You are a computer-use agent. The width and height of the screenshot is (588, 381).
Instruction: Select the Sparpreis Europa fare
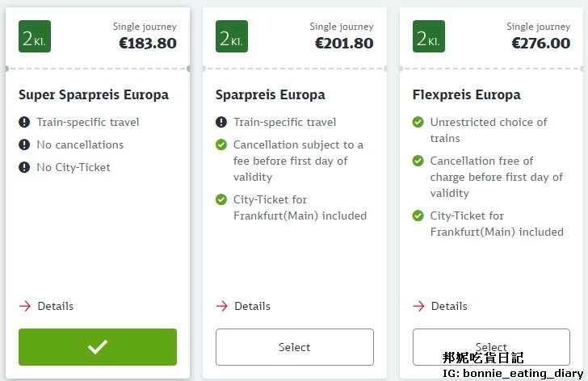tap(294, 347)
